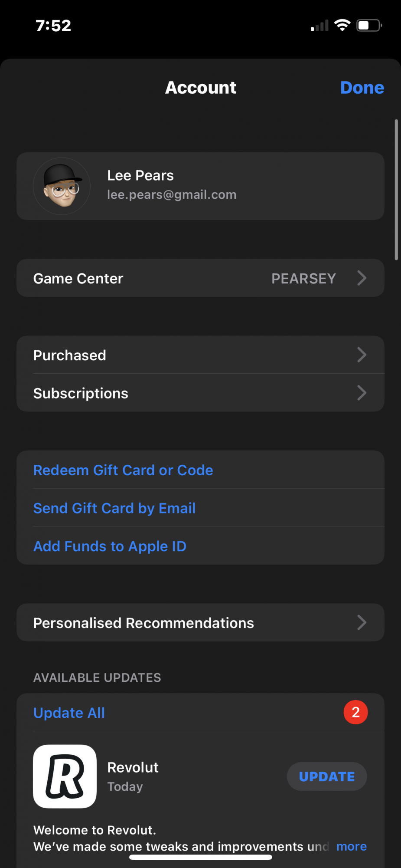The image size is (401, 868).
Task: Tap the status bar clock showing 7:52
Action: point(53,26)
